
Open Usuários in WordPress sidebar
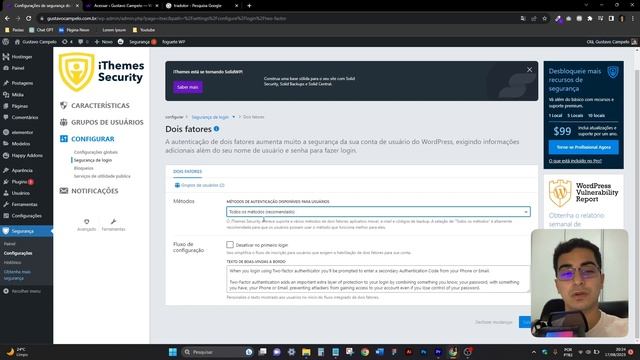pos(20,193)
